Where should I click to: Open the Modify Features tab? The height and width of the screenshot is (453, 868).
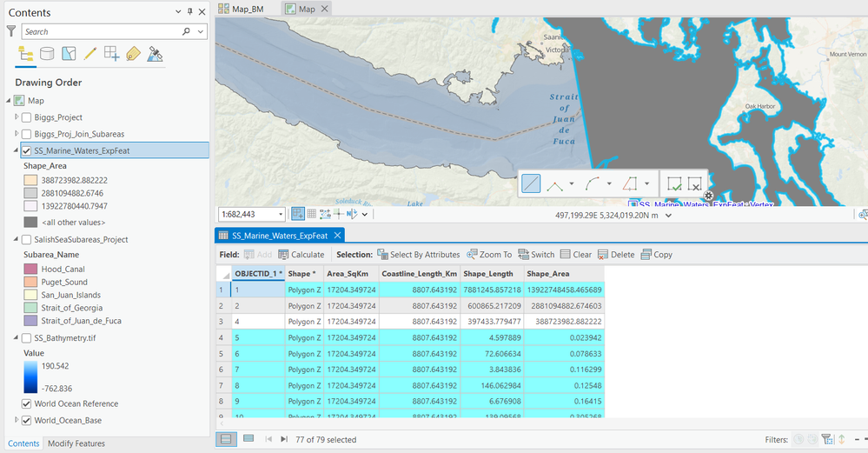(76, 443)
